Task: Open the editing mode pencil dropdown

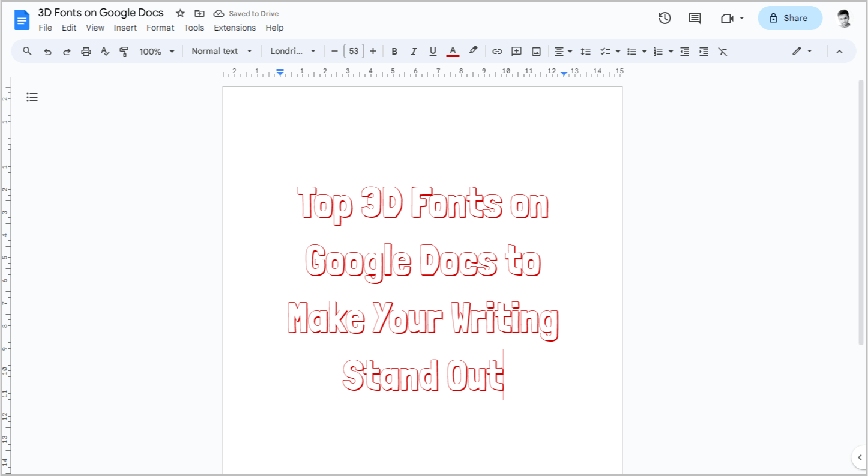Action: point(802,52)
